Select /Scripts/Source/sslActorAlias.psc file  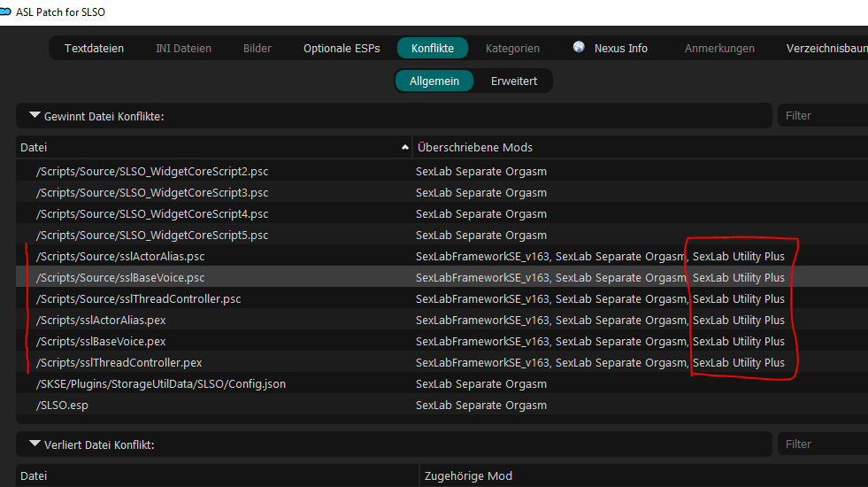coord(120,257)
